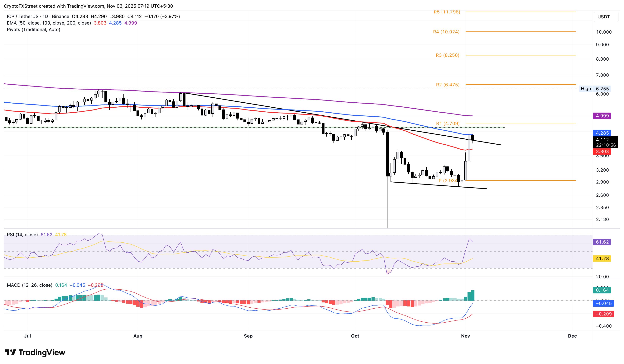This screenshot has width=624, height=364.
Task: Click the EMA indicator legend text
Action: (x=49, y=23)
